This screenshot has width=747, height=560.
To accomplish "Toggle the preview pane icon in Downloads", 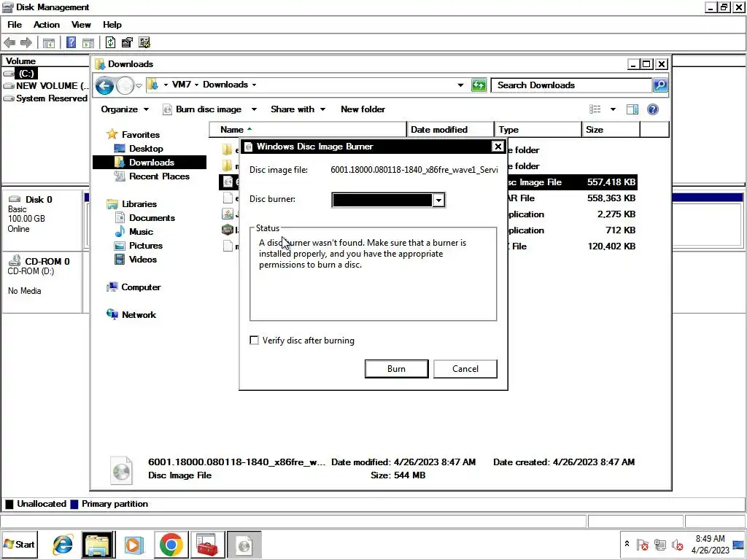I will 632,109.
